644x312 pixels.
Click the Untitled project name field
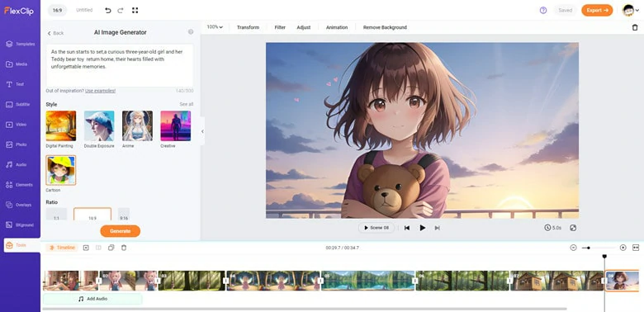coord(84,10)
